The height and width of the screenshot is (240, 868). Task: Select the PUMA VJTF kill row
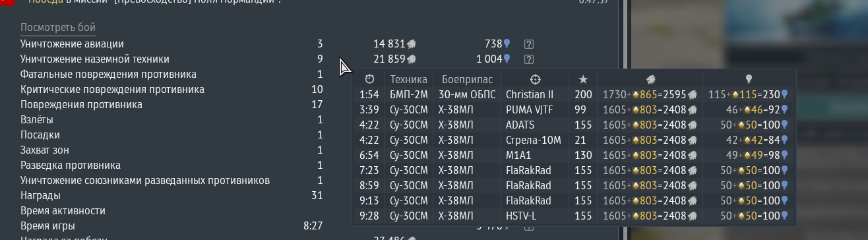[573, 109]
